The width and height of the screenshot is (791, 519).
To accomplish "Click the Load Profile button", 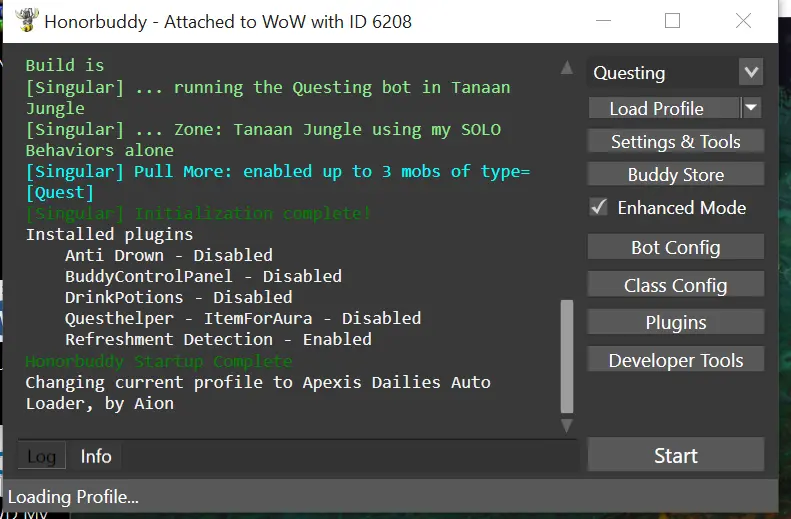I will pos(664,108).
